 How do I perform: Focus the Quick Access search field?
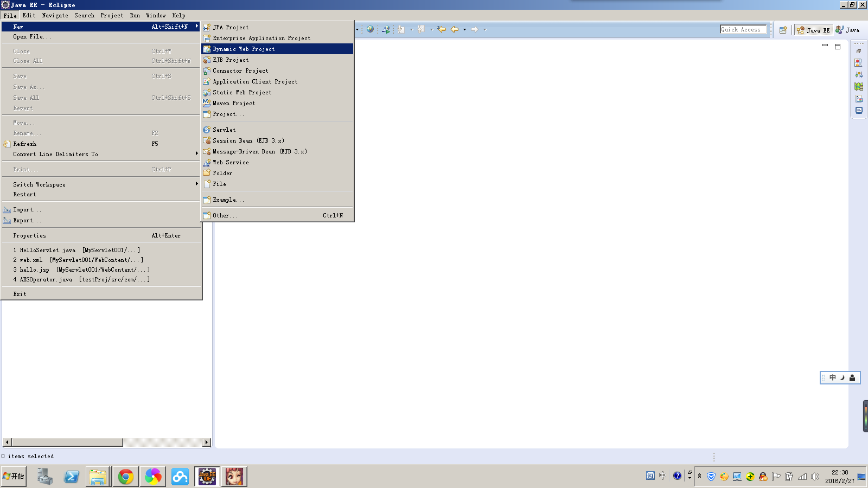[x=743, y=29]
